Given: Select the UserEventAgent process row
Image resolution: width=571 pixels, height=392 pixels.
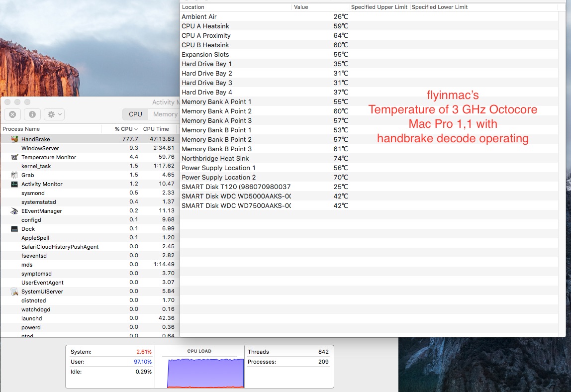Looking at the screenshot, I should [89, 283].
